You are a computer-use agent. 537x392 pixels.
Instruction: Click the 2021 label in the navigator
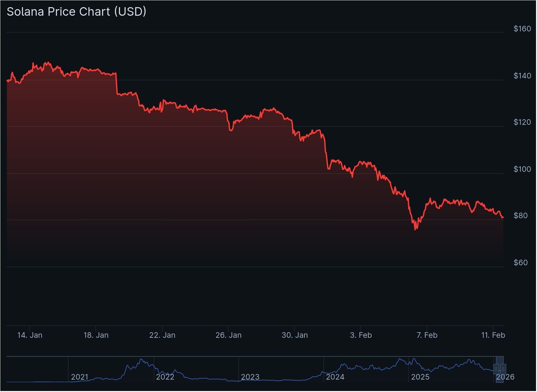pyautogui.click(x=80, y=377)
